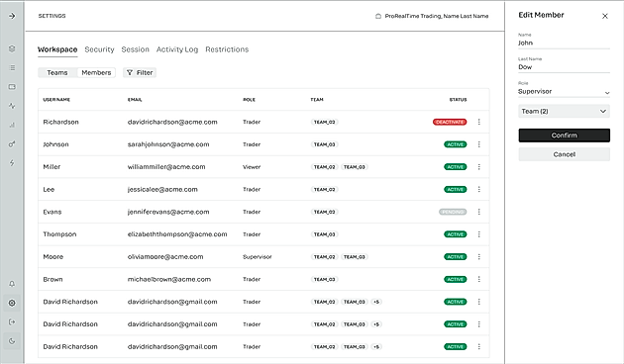Sort by the Role column header
624x364 pixels.
(x=250, y=100)
